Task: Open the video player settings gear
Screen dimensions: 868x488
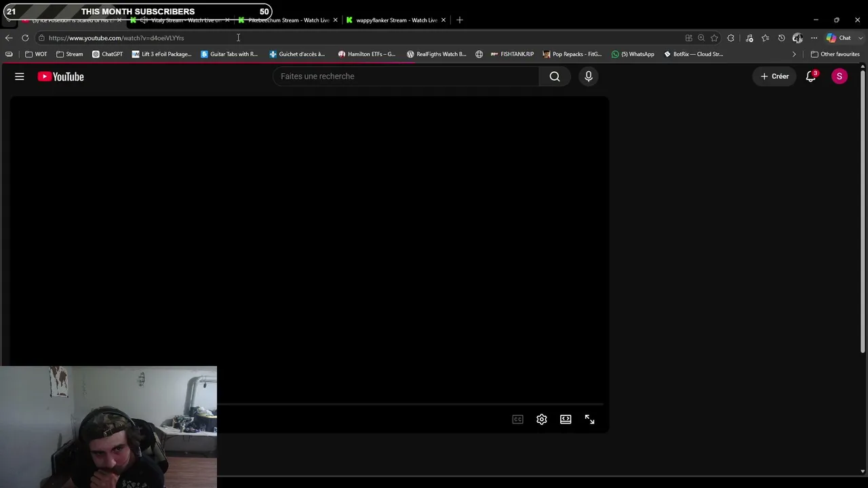Action: point(542,420)
